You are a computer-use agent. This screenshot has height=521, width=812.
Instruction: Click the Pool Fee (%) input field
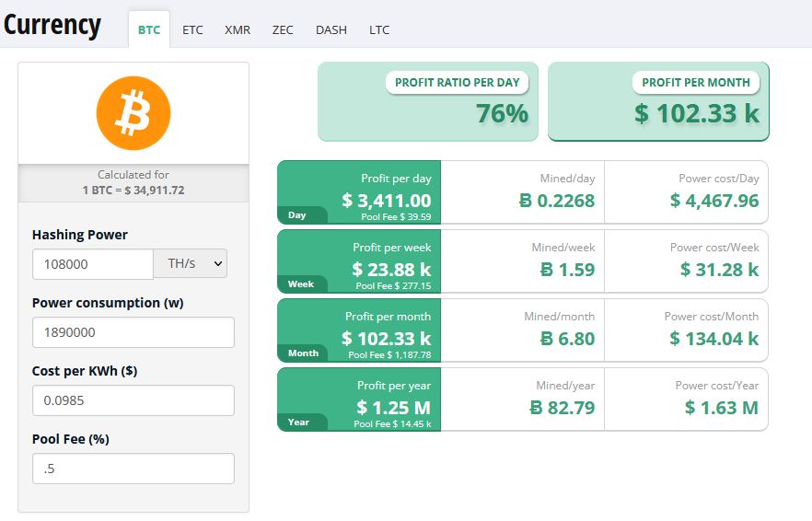coord(133,469)
